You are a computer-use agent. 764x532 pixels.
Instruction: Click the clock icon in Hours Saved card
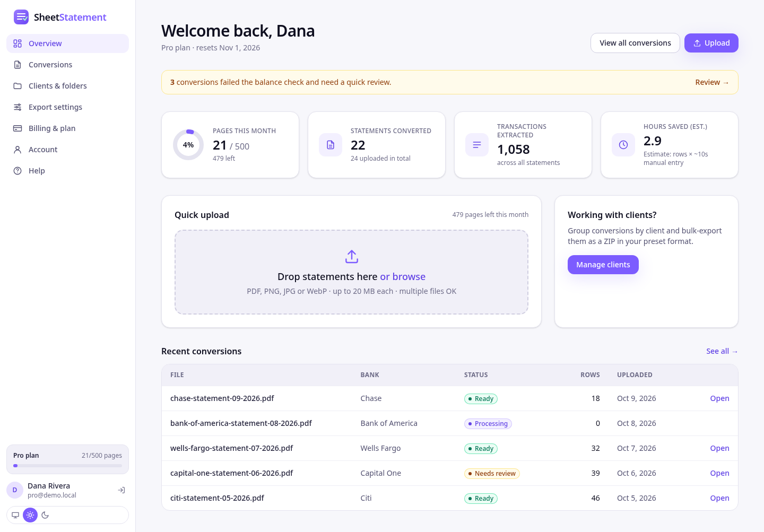[x=623, y=145]
